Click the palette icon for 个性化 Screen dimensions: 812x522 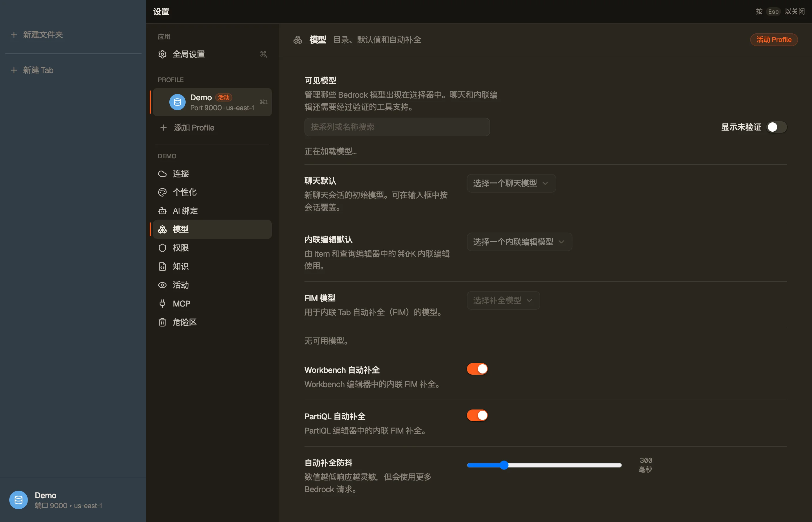[162, 192]
